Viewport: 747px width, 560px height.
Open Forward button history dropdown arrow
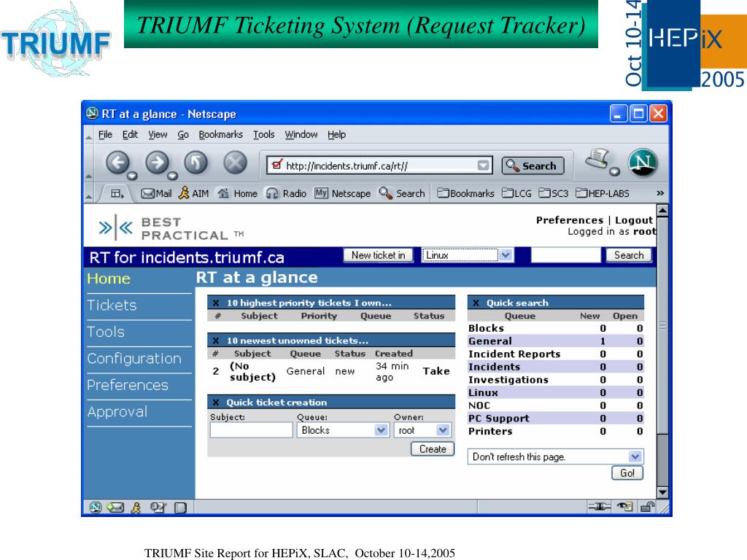(172, 176)
